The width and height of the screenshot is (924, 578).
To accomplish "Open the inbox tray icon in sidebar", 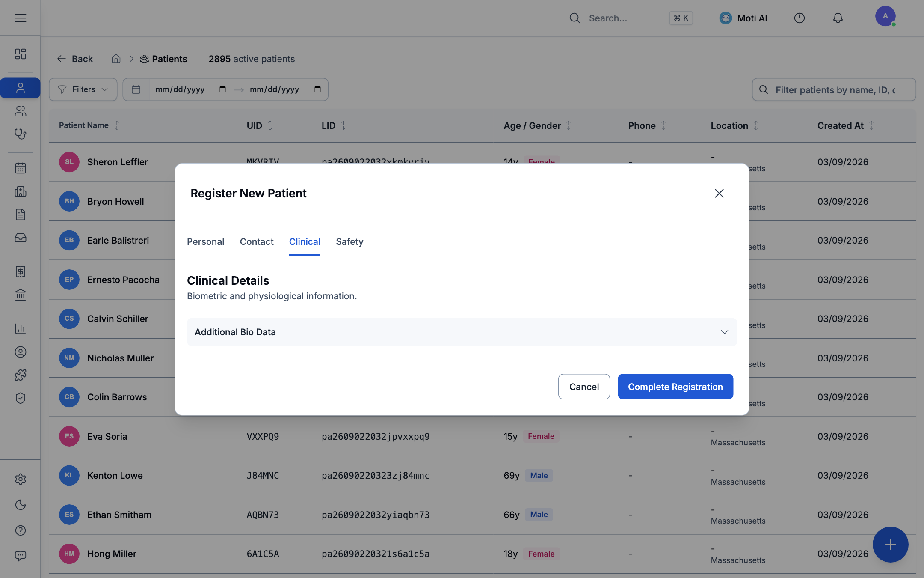I will coord(20,237).
